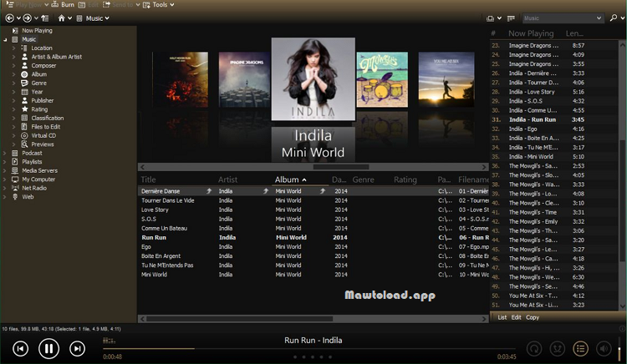The width and height of the screenshot is (627, 364).
Task: Click the Classification sidebar icon
Action: click(24, 118)
